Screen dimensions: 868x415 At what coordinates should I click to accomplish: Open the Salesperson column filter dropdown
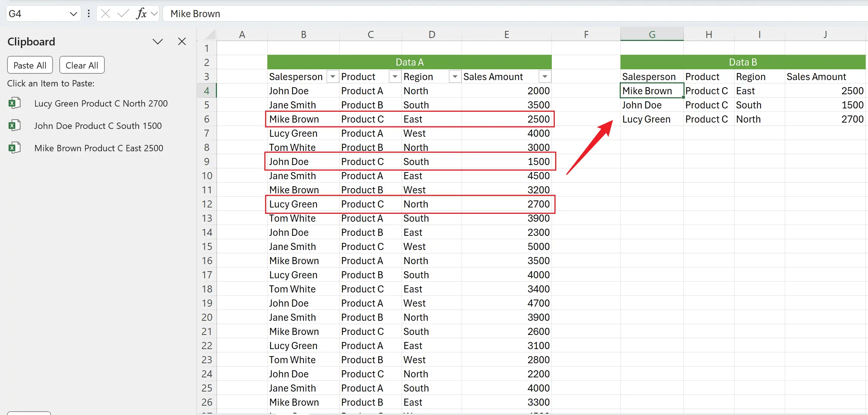(x=333, y=76)
